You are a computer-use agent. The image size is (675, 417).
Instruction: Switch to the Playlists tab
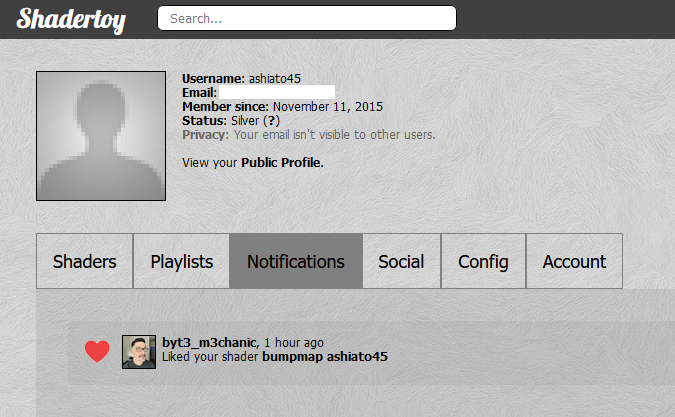pos(181,261)
